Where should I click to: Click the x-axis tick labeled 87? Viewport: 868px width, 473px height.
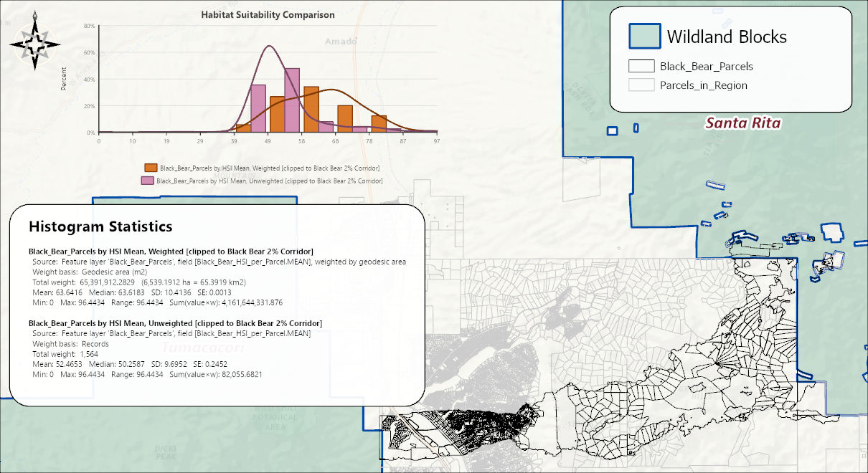pyautogui.click(x=403, y=141)
